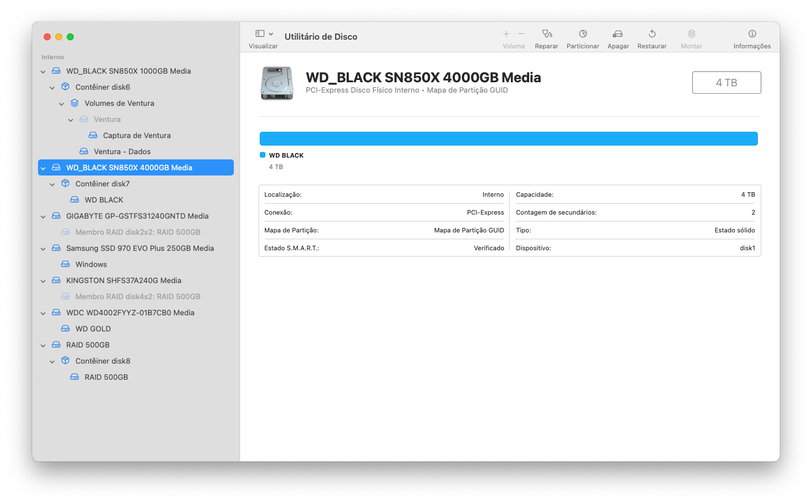Click the 'Interno' value beside Localização
Viewport: 812px width, 504px height.
click(493, 194)
